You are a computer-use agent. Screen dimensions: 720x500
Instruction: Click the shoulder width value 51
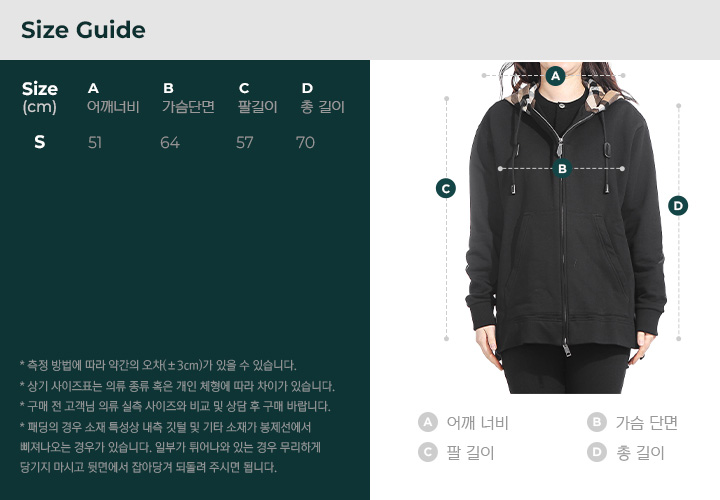coord(95,143)
